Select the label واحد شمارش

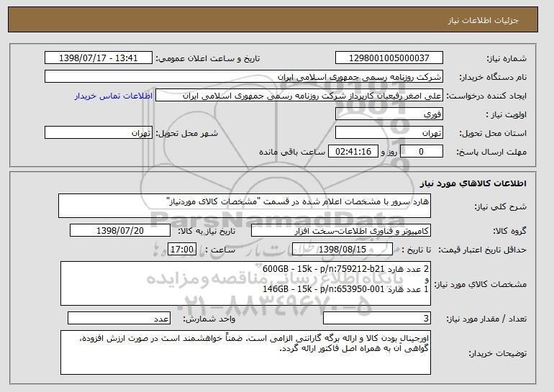(x=209, y=319)
